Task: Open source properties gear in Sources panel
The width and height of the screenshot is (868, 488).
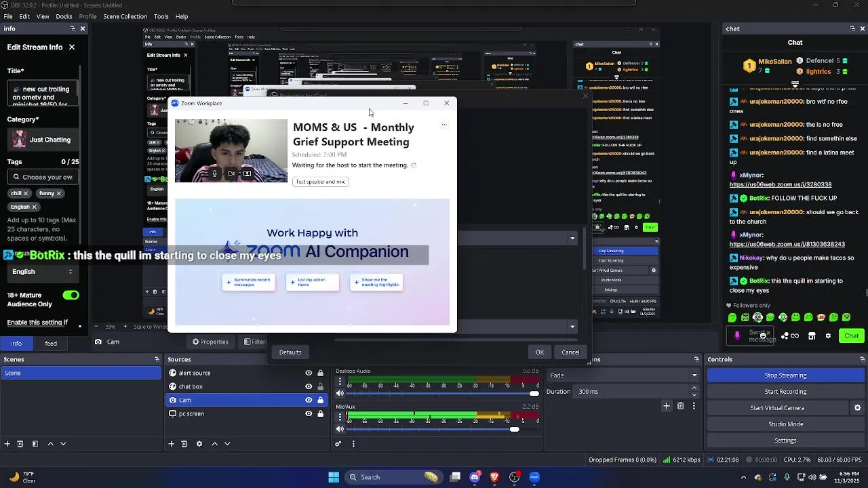Action: [x=199, y=444]
